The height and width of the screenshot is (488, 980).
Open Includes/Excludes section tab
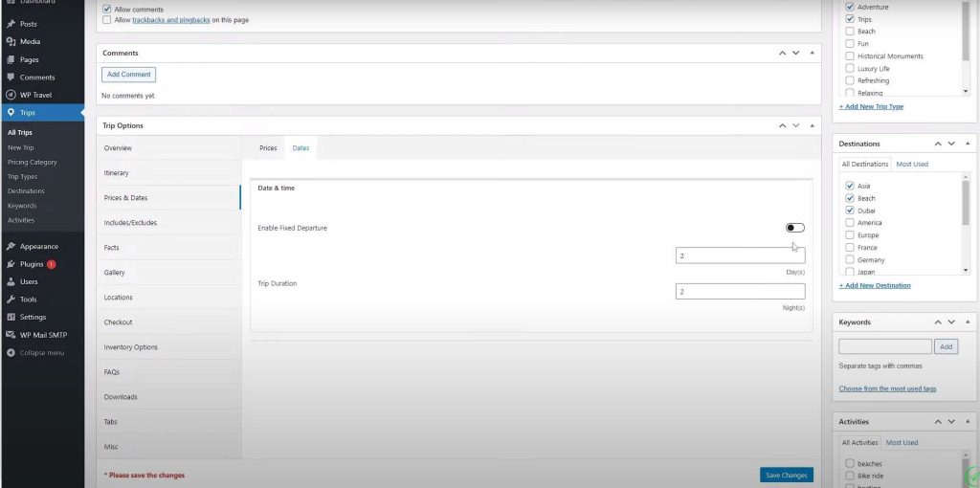168,223
